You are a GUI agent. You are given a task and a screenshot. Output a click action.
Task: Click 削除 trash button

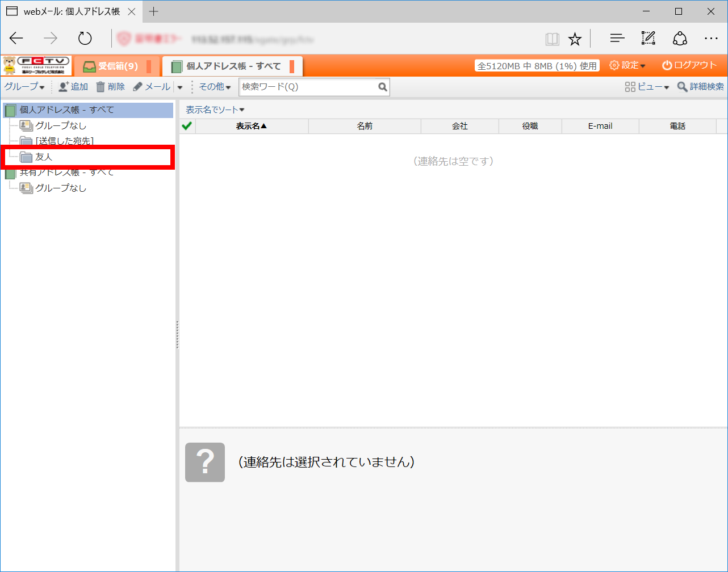tap(110, 87)
